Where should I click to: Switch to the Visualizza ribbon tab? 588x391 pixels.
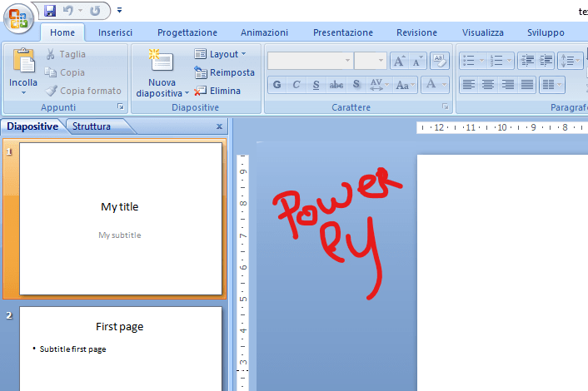[483, 32]
